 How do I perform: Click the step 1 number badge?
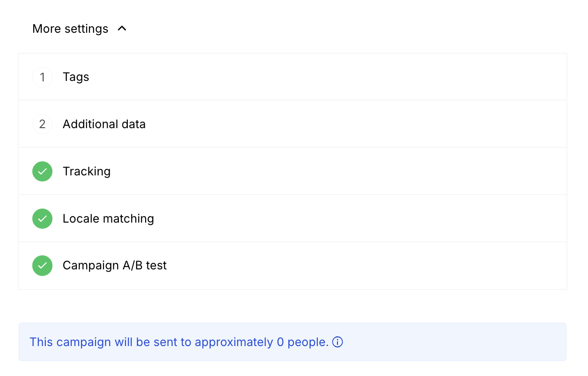[42, 77]
